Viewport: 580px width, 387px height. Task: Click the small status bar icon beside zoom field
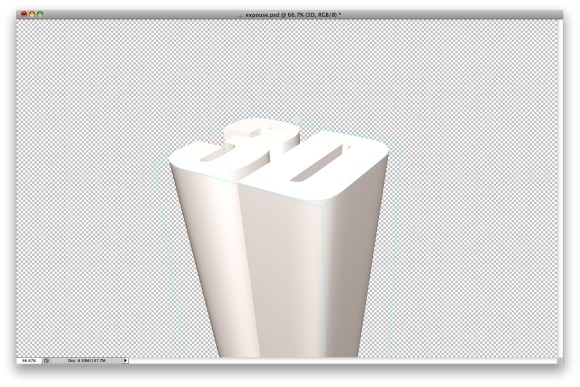click(x=47, y=360)
